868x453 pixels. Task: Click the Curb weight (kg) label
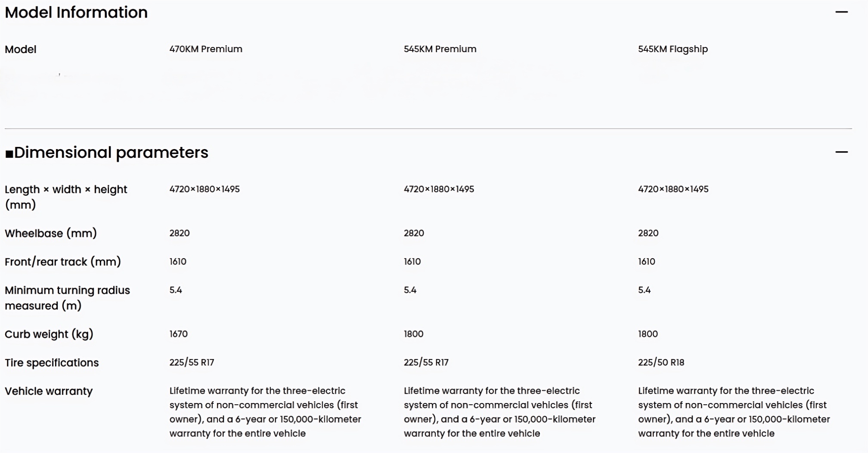pyautogui.click(x=49, y=334)
